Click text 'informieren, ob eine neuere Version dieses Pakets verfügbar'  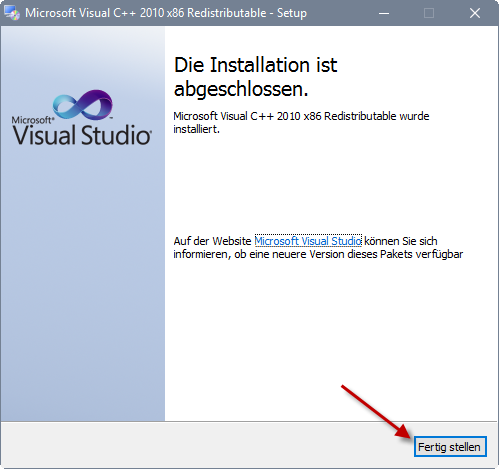(x=318, y=254)
